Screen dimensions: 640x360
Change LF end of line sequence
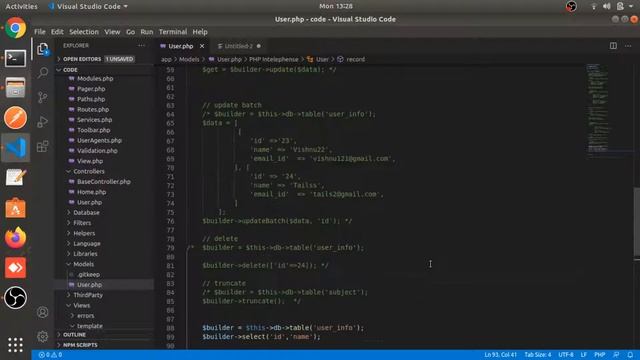[584, 355]
